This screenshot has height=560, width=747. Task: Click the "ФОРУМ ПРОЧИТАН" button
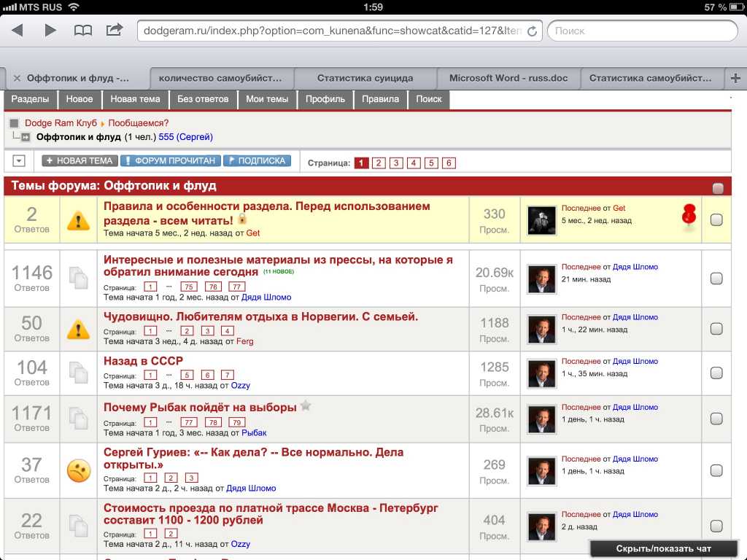tap(171, 161)
